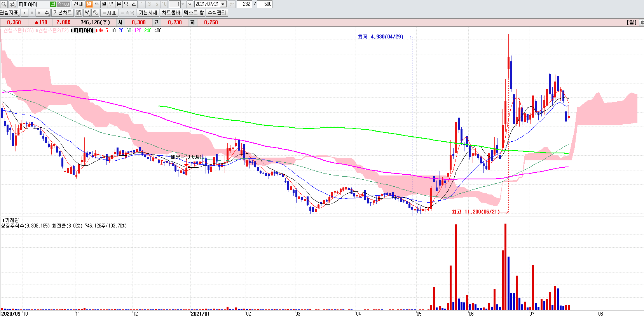Switch to 주 weekly period
Screen dimensions: 644x316
pos(96,4)
